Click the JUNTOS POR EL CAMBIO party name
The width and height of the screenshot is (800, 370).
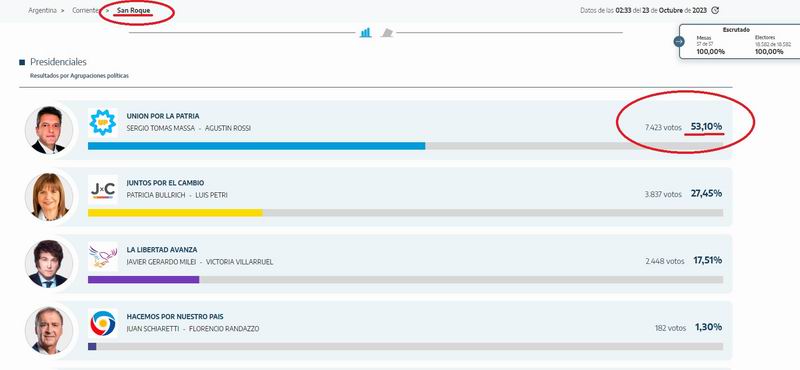[165, 183]
